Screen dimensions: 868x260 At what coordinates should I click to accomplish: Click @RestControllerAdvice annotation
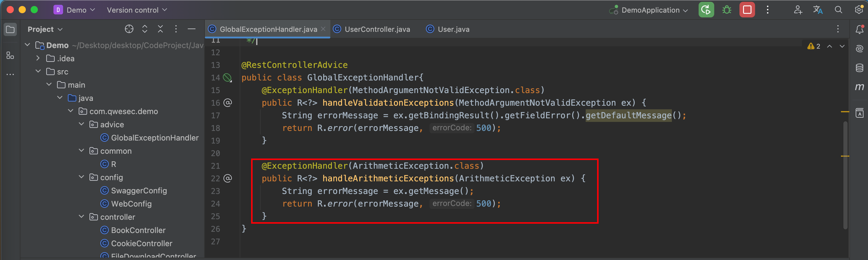[x=295, y=65]
